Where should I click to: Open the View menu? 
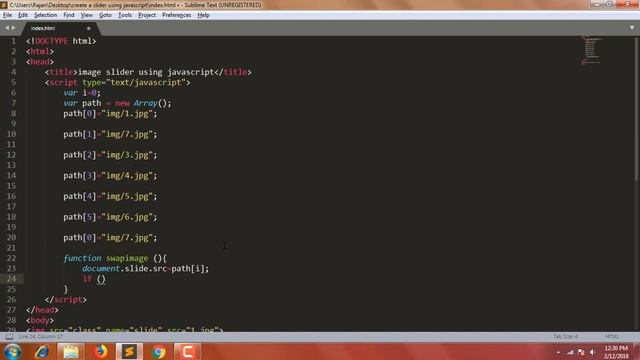[x=87, y=15]
